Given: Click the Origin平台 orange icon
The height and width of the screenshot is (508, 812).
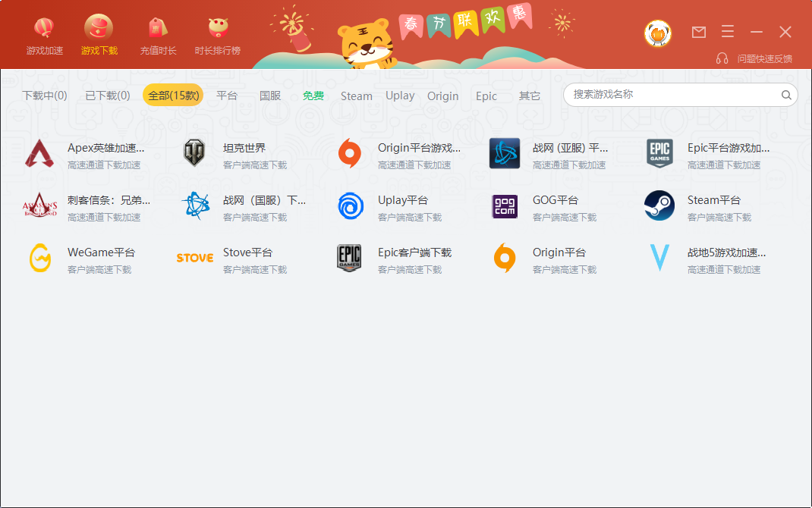Looking at the screenshot, I should (505, 258).
